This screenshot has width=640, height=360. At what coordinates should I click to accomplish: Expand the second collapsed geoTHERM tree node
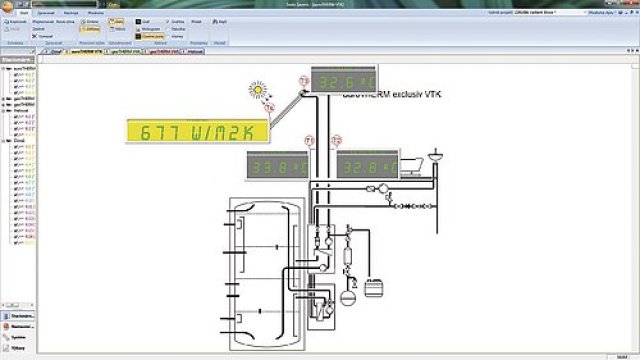pos(3,105)
